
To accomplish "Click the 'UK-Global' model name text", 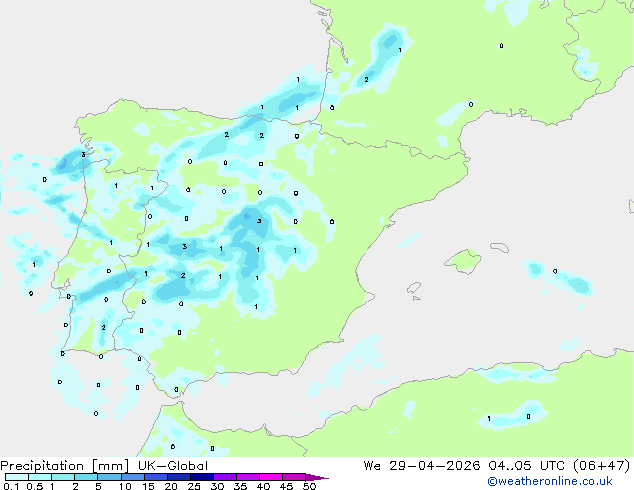I will coord(173,466).
